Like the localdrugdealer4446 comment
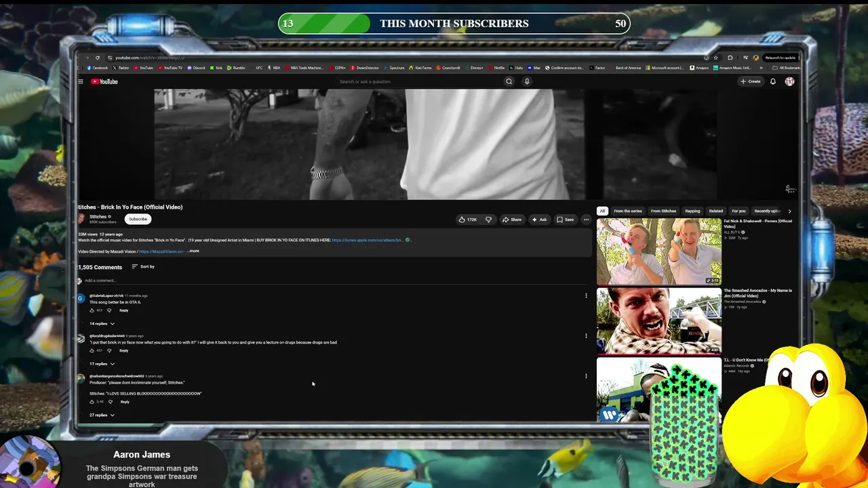Image resolution: width=868 pixels, height=488 pixels. pos(92,350)
